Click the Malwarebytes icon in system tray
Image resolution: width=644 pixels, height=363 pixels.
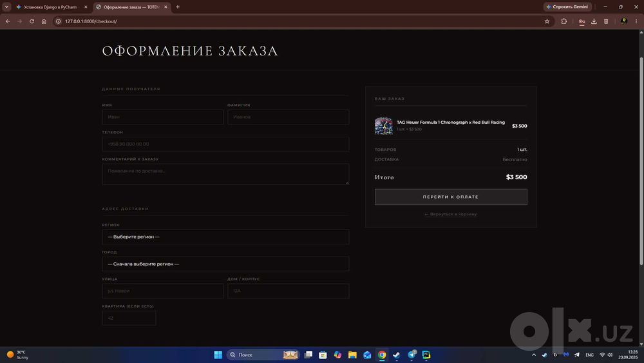click(x=566, y=355)
